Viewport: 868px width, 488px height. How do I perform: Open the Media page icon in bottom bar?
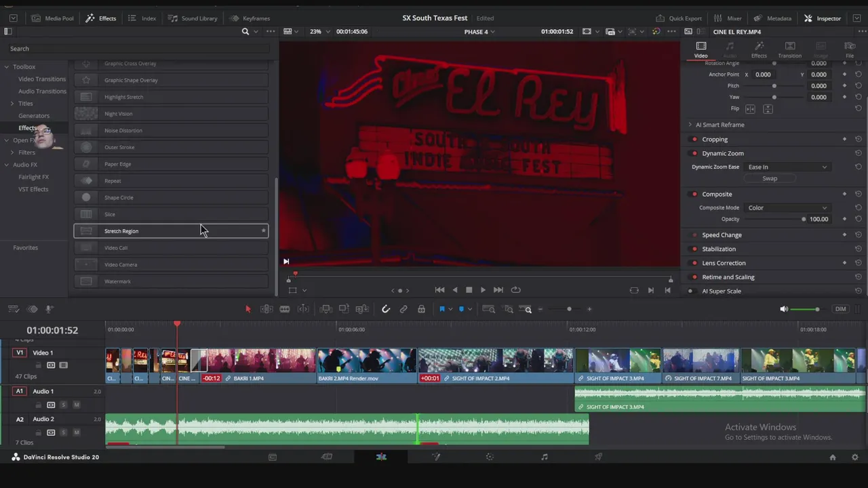273,457
